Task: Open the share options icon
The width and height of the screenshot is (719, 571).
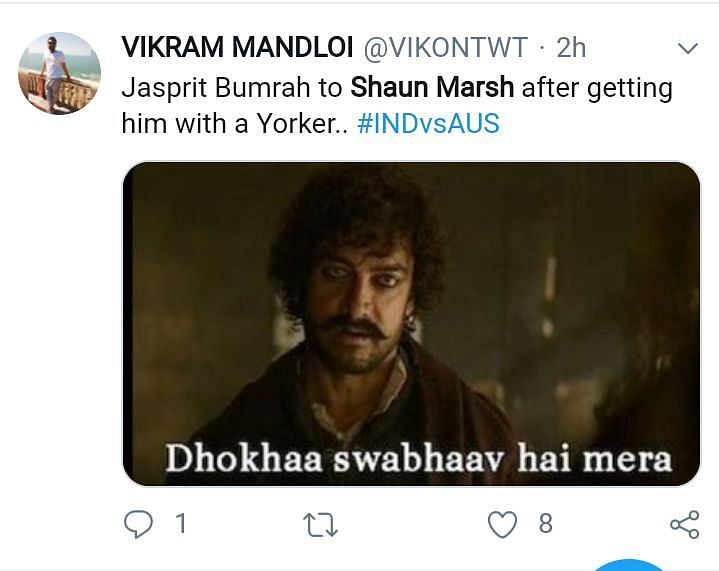Action: coord(684,524)
